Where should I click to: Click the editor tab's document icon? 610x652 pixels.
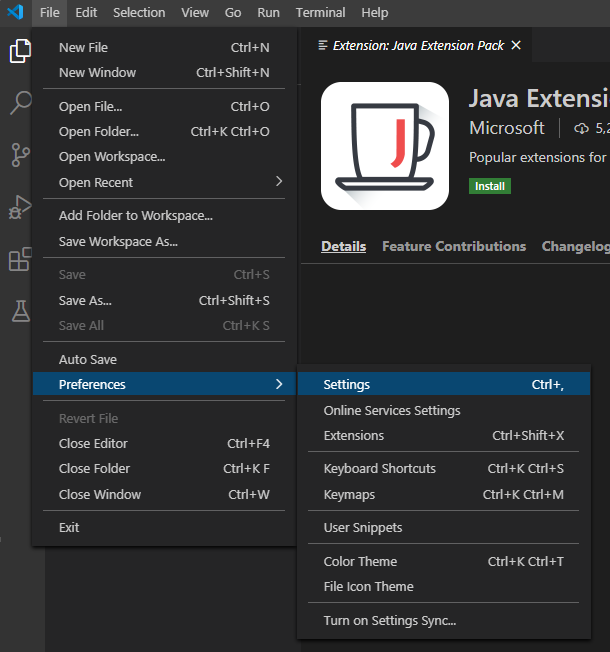coord(322,45)
